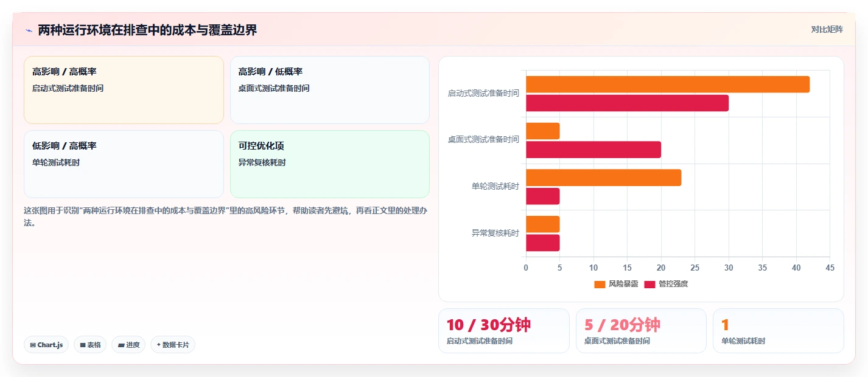Click the description paragraph starting 这张图用于识别
Screen dimensions: 868x377
[225, 216]
